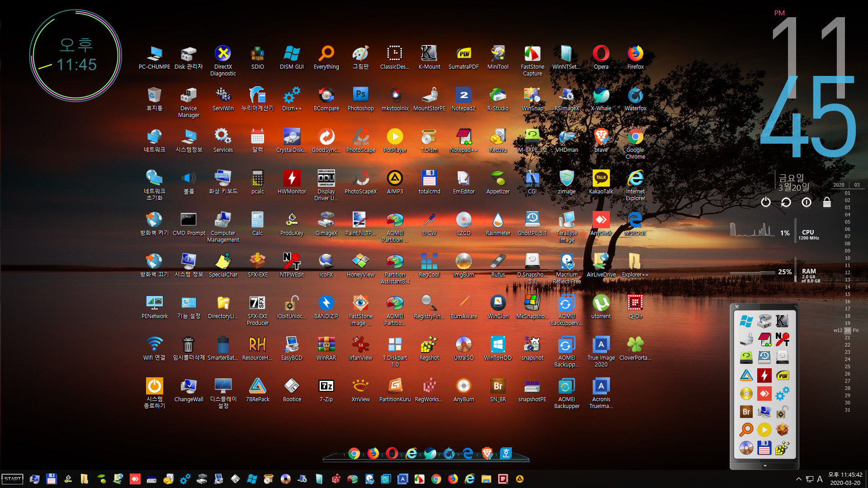868x488 pixels.
Task: Launch Opera browser desktop icon
Action: [601, 57]
